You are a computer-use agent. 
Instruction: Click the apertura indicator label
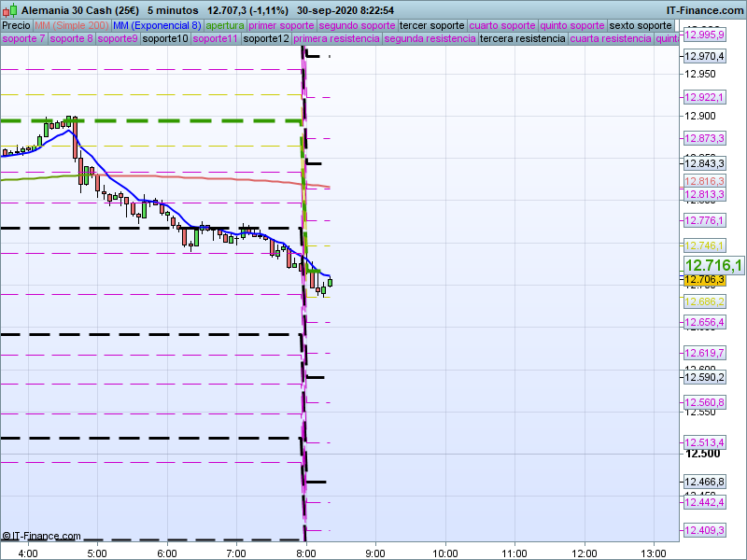225,25
